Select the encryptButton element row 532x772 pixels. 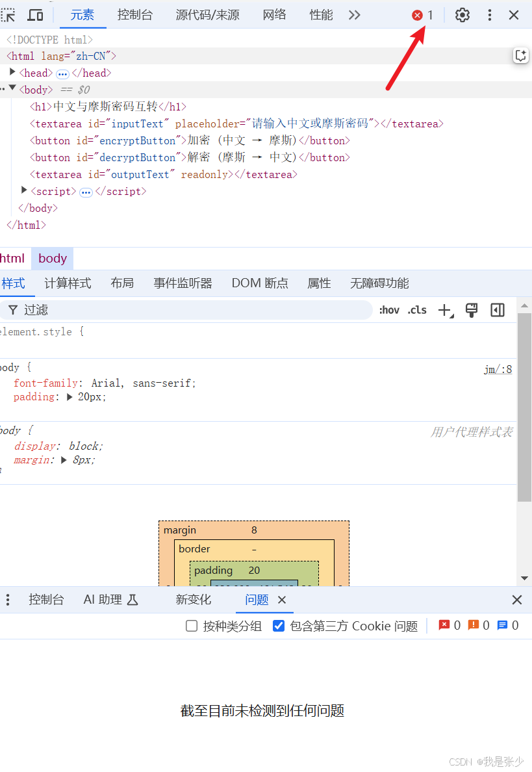point(190,140)
